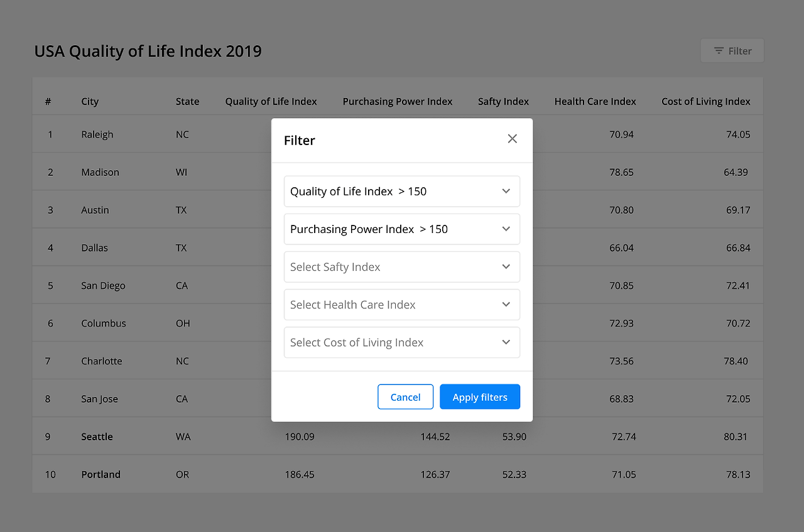Click the Cost of Living Index column header

pos(705,101)
